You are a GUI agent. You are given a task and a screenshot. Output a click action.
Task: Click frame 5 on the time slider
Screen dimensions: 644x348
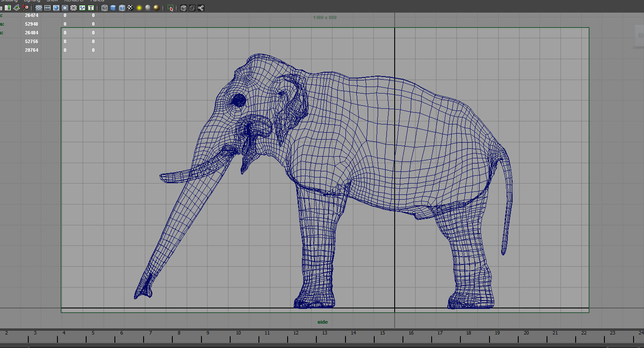[x=93, y=333]
